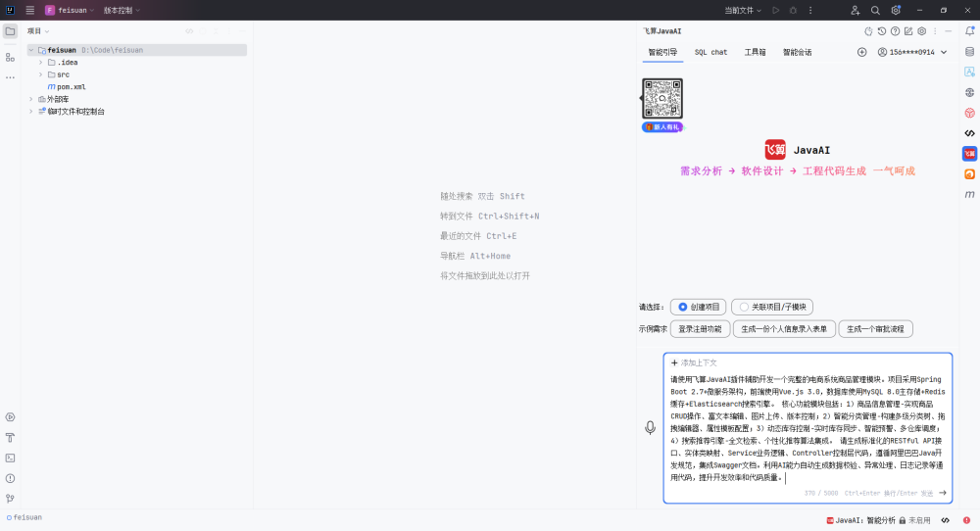Expand the 临时文件和控制台 node
Screen dimensions: 980x531
point(31,112)
